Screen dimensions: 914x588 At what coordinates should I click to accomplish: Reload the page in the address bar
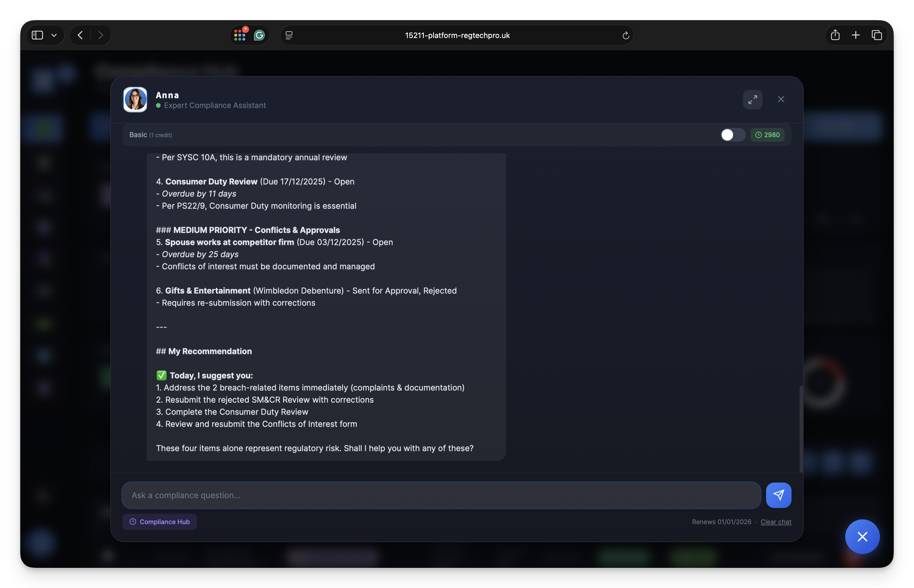pyautogui.click(x=626, y=35)
